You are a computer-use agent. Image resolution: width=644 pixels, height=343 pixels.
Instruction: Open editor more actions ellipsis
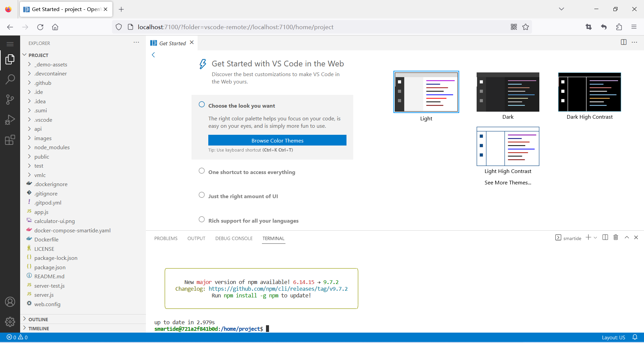(634, 42)
